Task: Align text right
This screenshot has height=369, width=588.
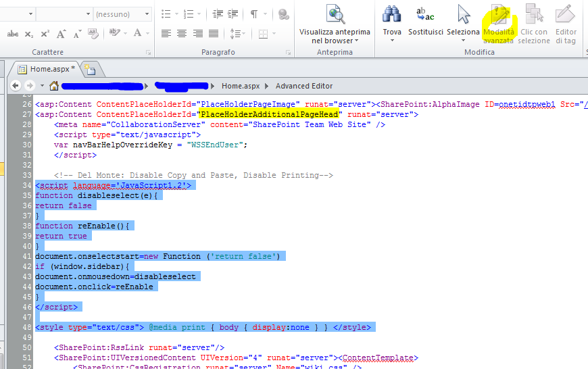Action: (197, 34)
